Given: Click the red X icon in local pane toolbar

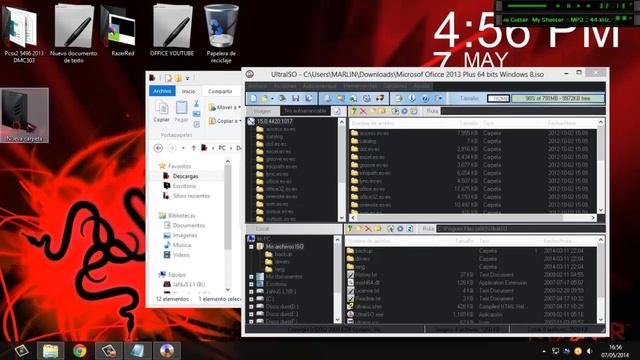Looking at the screenshot, I should coord(368,229).
